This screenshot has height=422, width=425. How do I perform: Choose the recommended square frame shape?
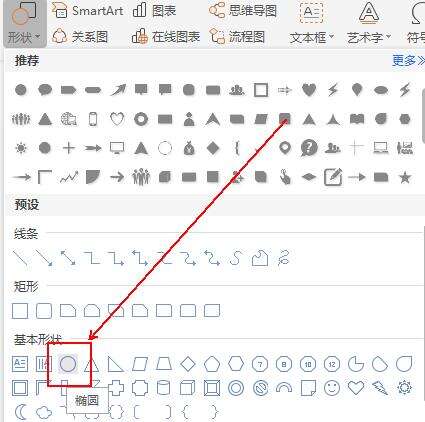tap(261, 90)
